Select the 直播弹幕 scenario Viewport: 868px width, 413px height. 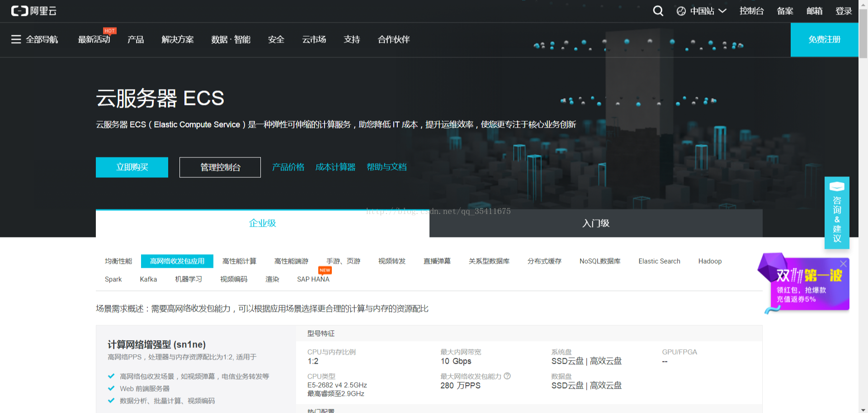(437, 261)
